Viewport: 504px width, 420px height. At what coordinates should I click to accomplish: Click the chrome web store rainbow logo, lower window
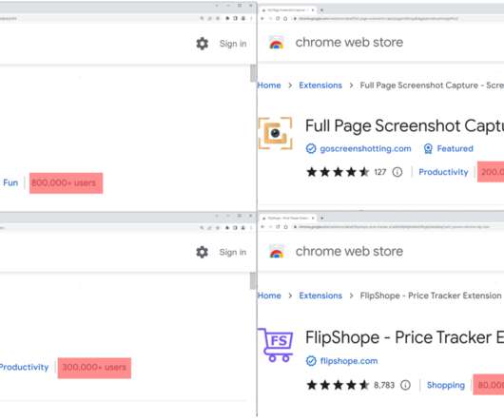pos(277,252)
